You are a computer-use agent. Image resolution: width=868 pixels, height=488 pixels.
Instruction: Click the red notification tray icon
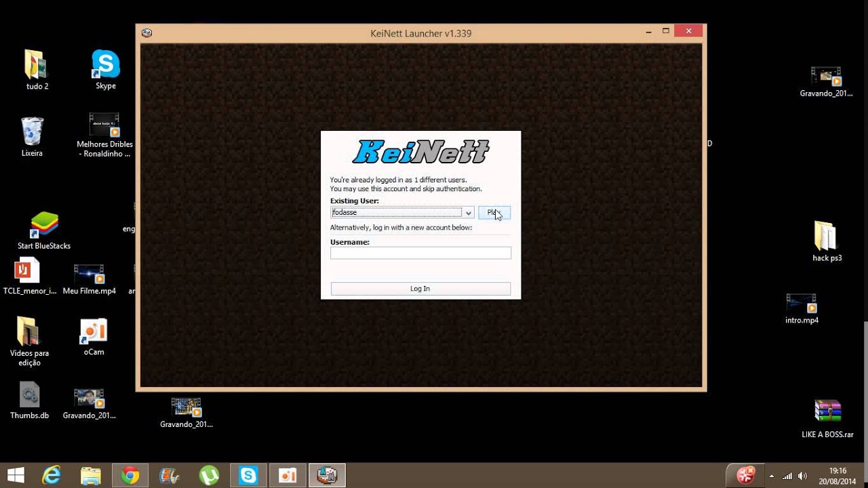click(x=746, y=475)
